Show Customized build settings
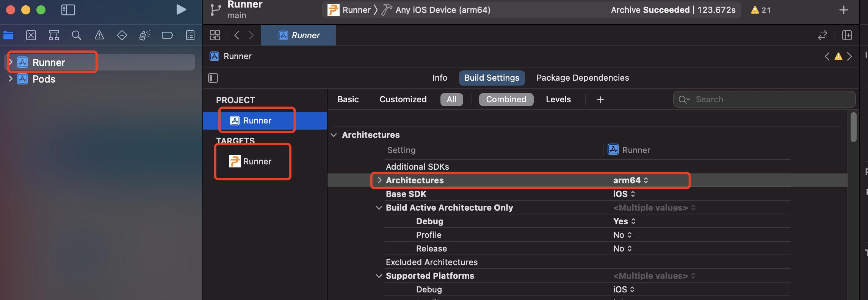The width and height of the screenshot is (868, 300). pos(403,99)
